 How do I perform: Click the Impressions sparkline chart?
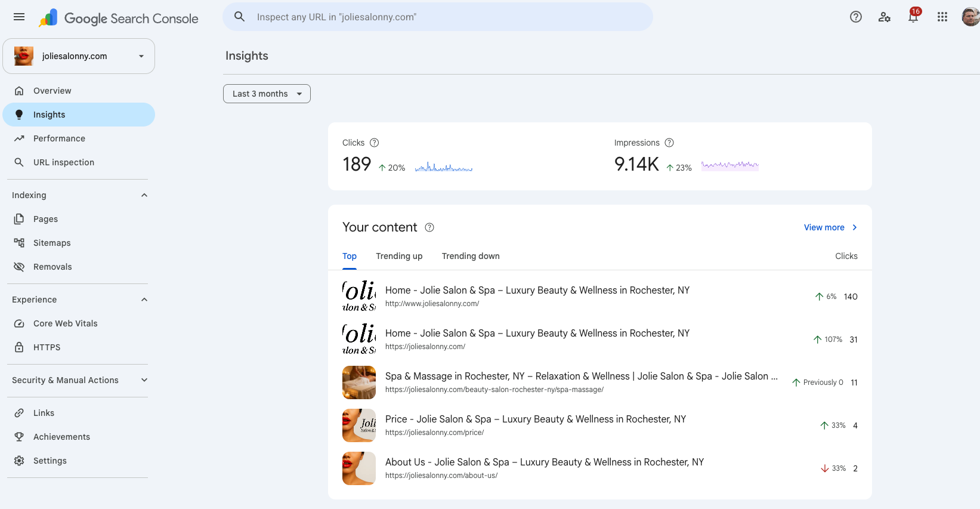pyautogui.click(x=730, y=165)
